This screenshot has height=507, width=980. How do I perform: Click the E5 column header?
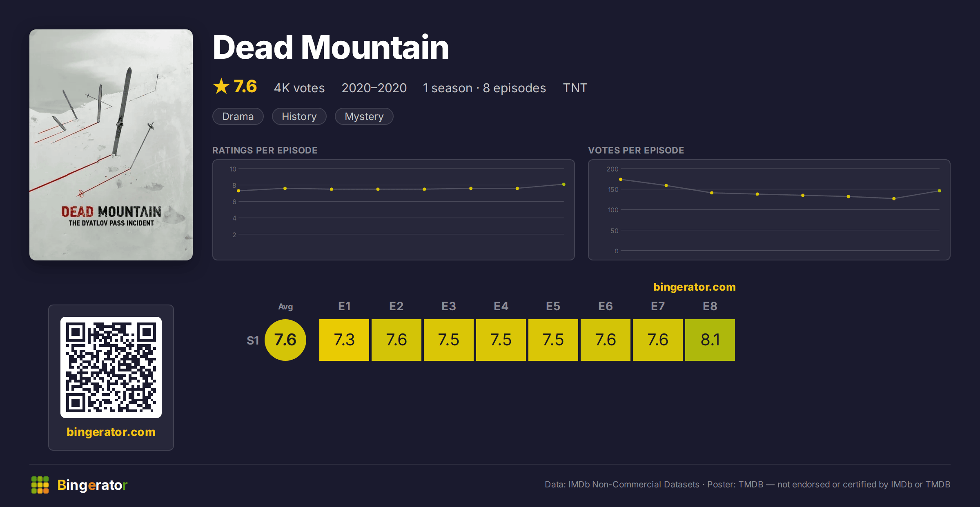[553, 306]
